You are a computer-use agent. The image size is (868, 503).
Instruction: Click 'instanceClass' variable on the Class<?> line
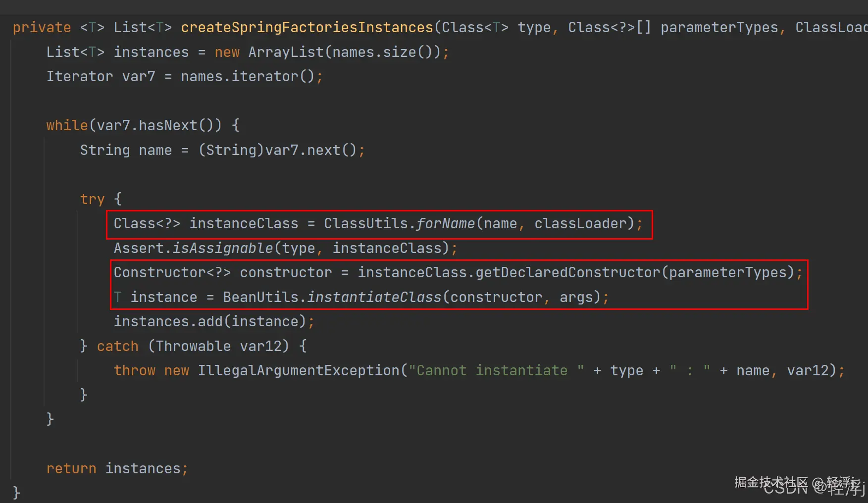pos(244,223)
